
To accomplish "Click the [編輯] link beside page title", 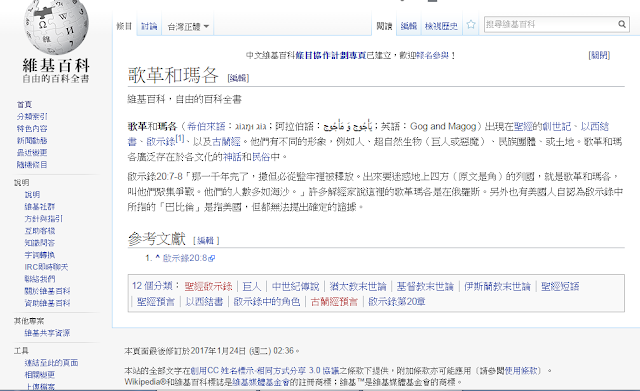I will click(238, 78).
